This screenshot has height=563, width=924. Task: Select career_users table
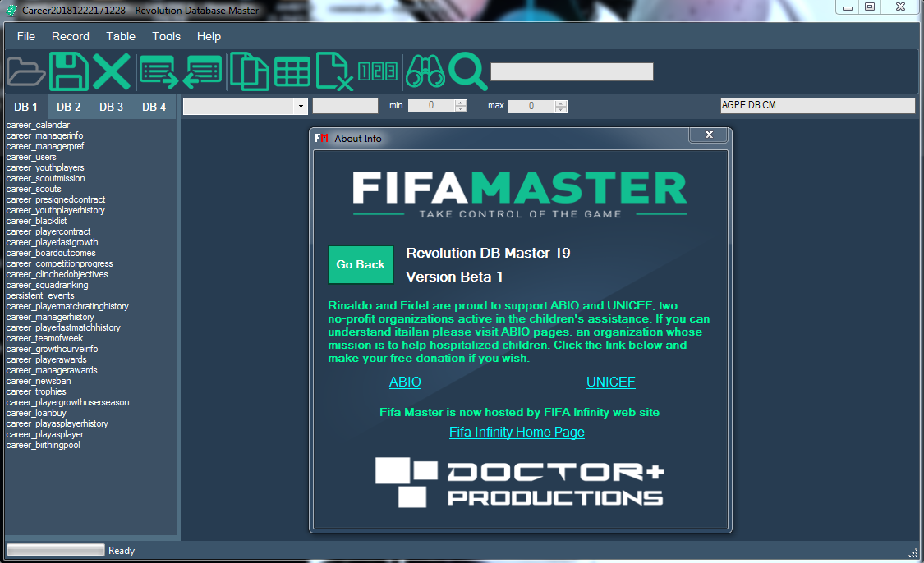click(31, 157)
